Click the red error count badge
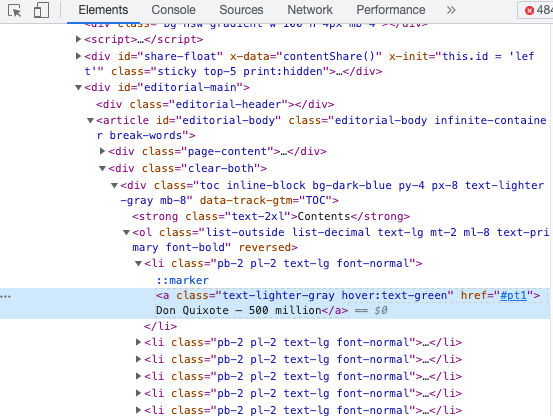The width and height of the screenshot is (553, 416). pos(535,10)
